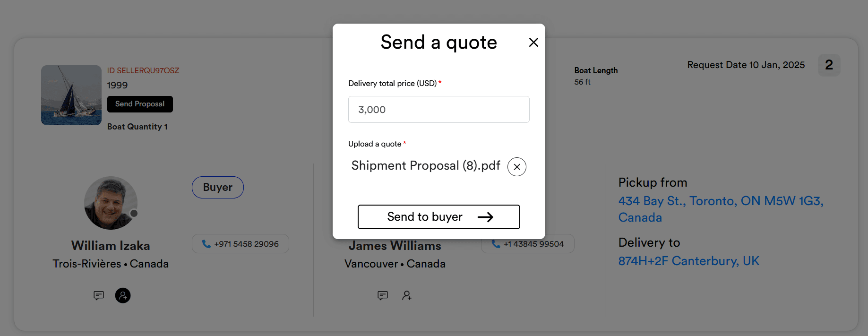The width and height of the screenshot is (868, 336).
Task: Click the add person icon under James Williams
Action: [x=406, y=295]
